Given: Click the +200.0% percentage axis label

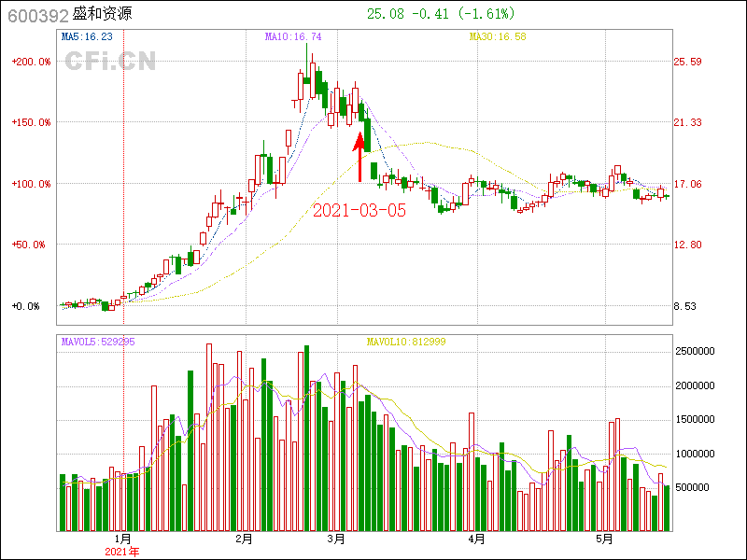Looking at the screenshot, I should (x=32, y=62).
